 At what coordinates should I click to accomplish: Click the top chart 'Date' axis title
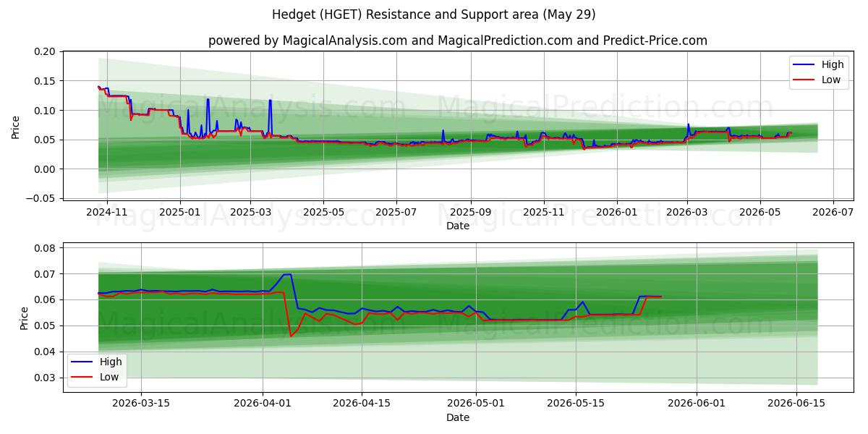pos(458,226)
